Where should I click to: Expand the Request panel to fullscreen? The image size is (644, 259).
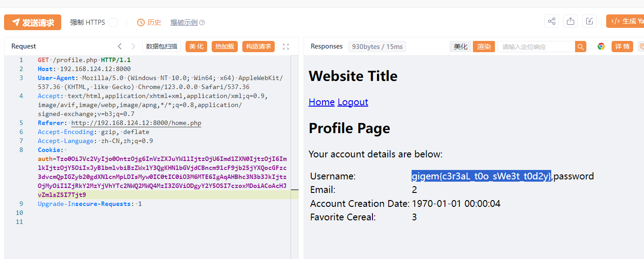[286, 46]
